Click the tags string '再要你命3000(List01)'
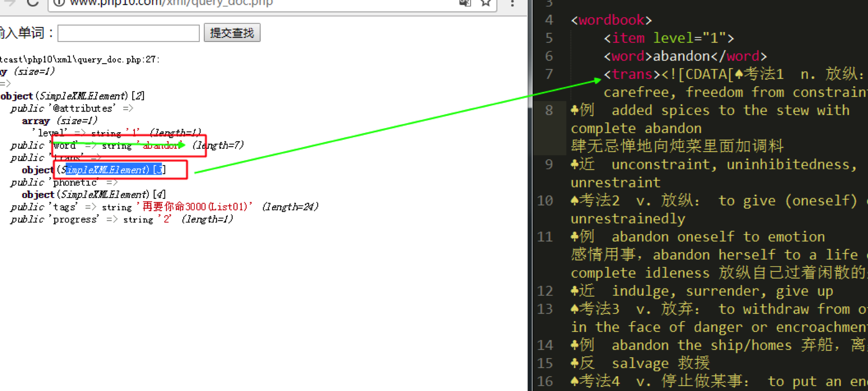 (x=195, y=207)
